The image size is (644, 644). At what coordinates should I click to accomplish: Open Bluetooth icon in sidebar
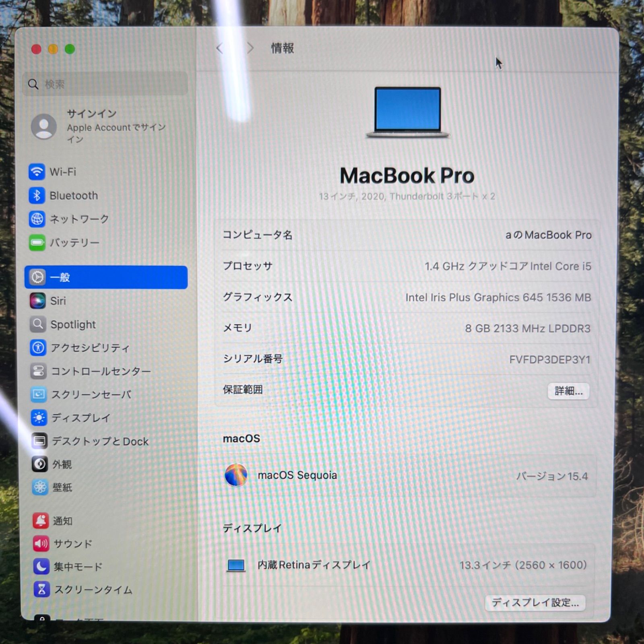point(37,196)
